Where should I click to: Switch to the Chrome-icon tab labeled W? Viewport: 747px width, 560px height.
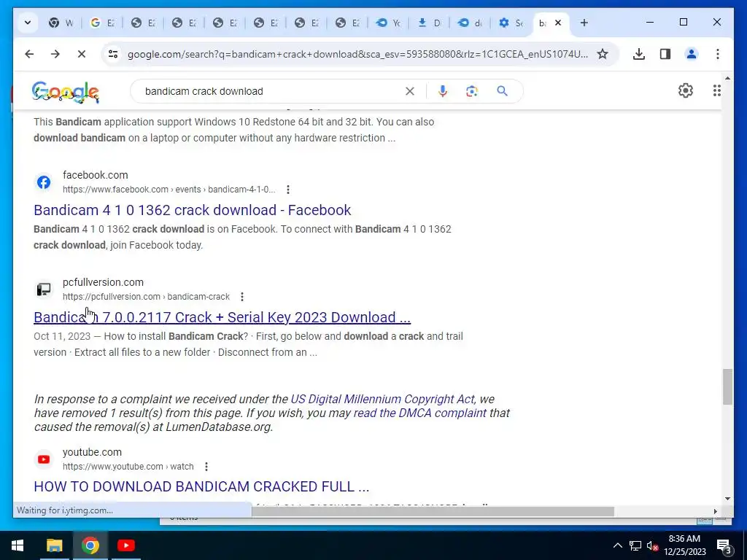tap(61, 23)
